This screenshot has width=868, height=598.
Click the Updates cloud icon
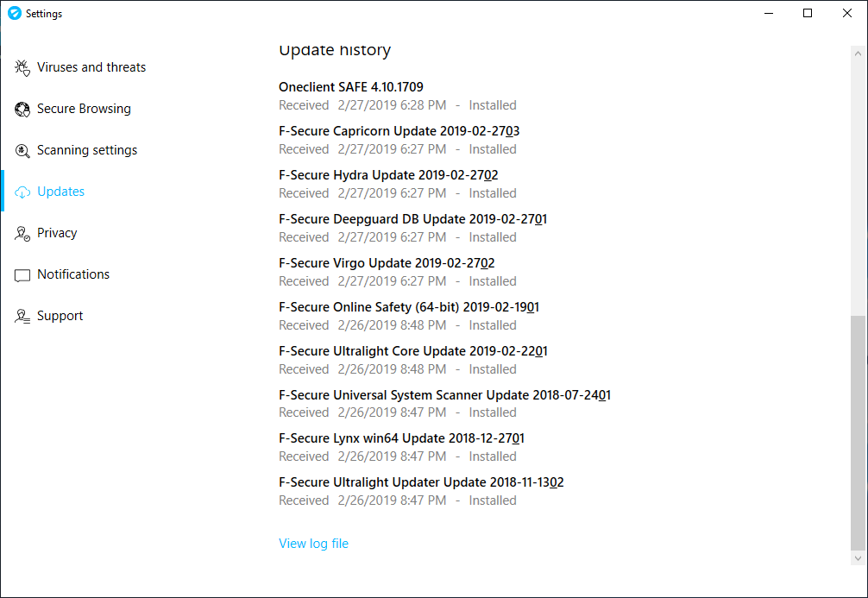click(22, 192)
